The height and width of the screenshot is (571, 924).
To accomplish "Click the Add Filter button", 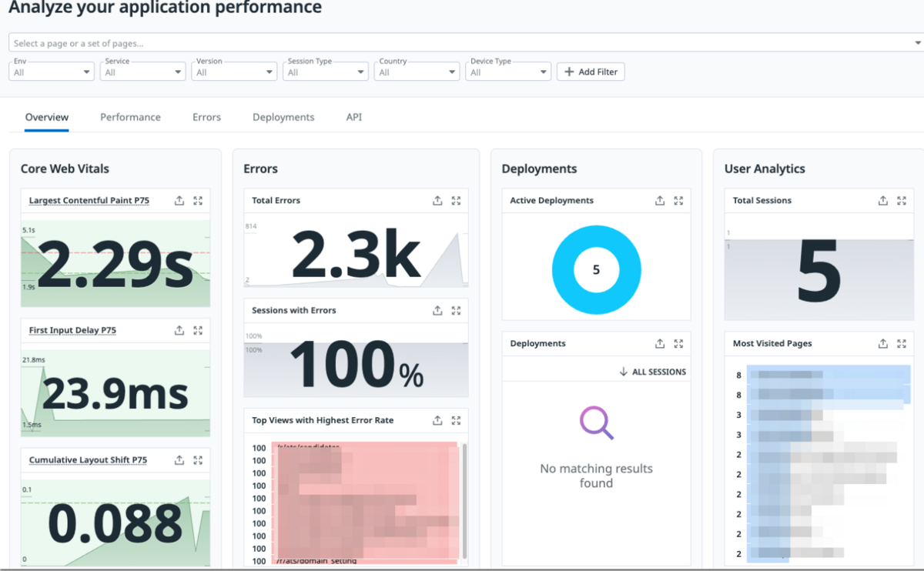I will (591, 72).
